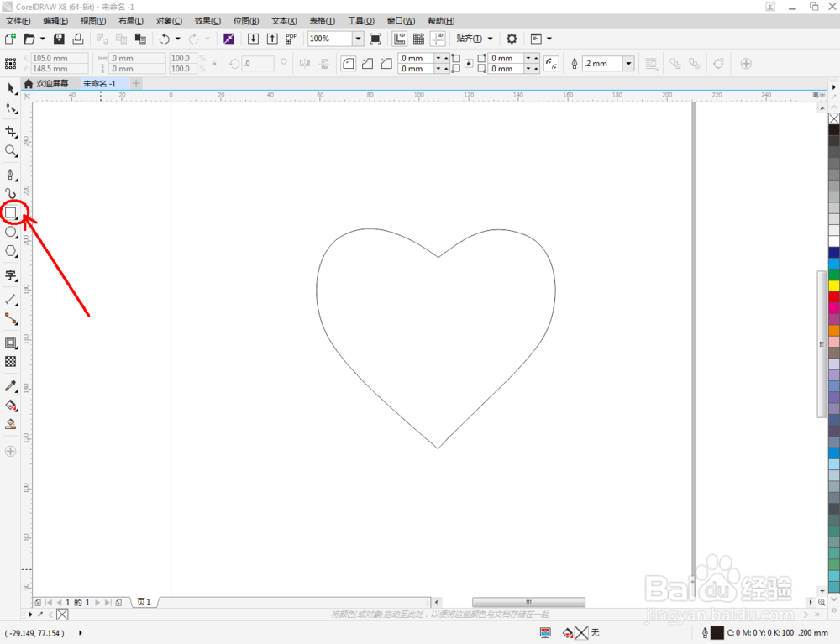Select the Round corner option
Screen dimensions: 840x644
pyautogui.click(x=349, y=64)
